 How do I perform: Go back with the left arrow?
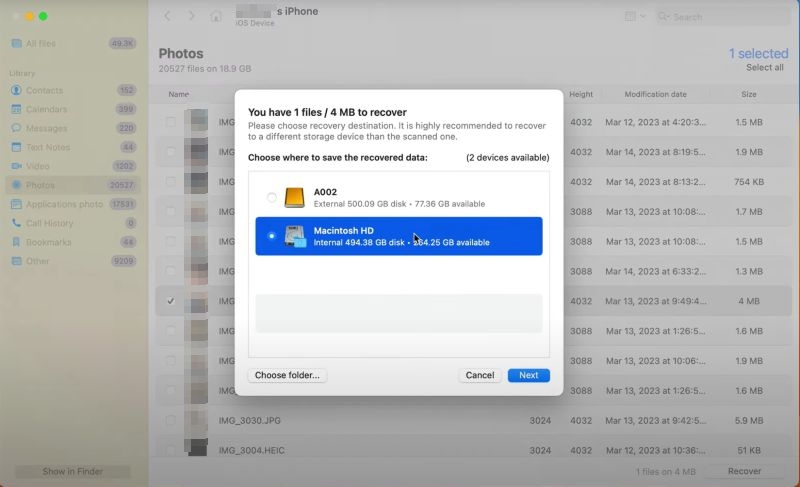click(x=167, y=16)
